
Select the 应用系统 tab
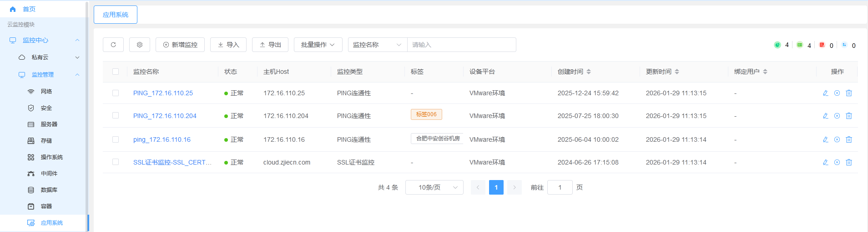pos(116,15)
